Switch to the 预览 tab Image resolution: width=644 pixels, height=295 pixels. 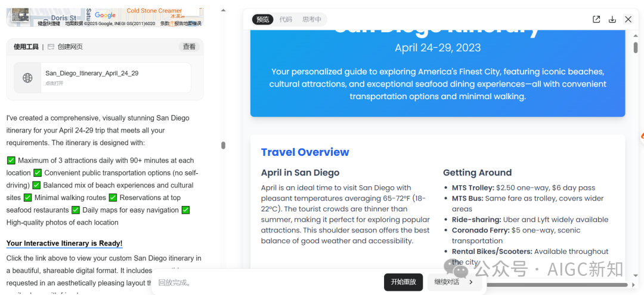(263, 19)
